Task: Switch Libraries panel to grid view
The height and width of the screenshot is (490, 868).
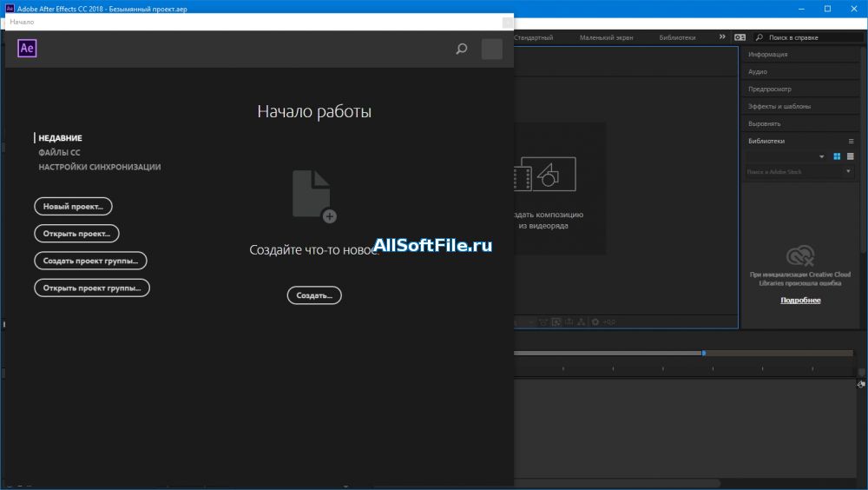Action: click(x=838, y=156)
